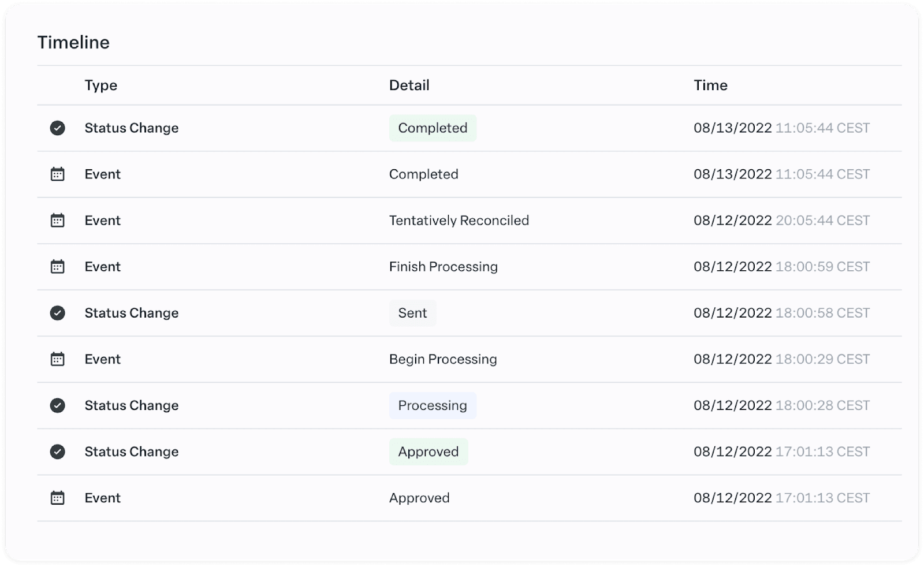Click checkmark icon beside Approved status change
This screenshot has height=567, width=924.
pyautogui.click(x=57, y=452)
